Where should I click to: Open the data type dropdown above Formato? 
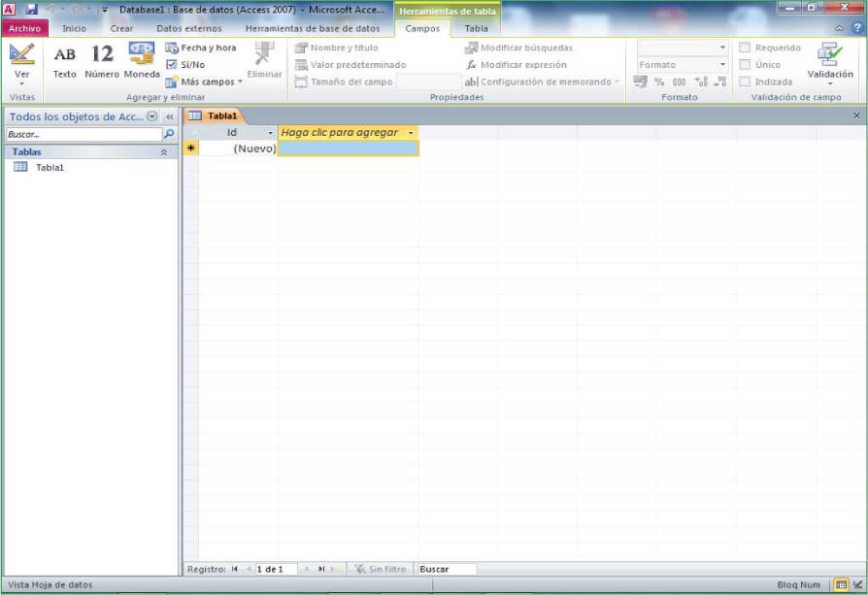click(722, 48)
